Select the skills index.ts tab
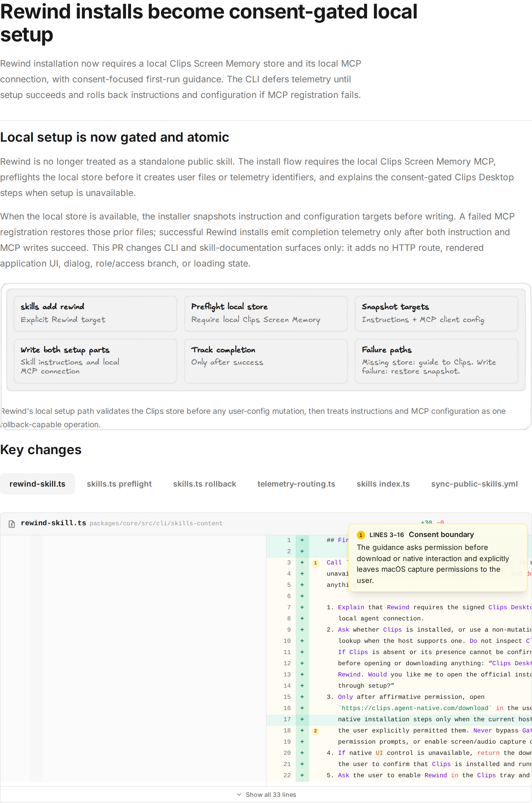The image size is (532, 803). [383, 484]
